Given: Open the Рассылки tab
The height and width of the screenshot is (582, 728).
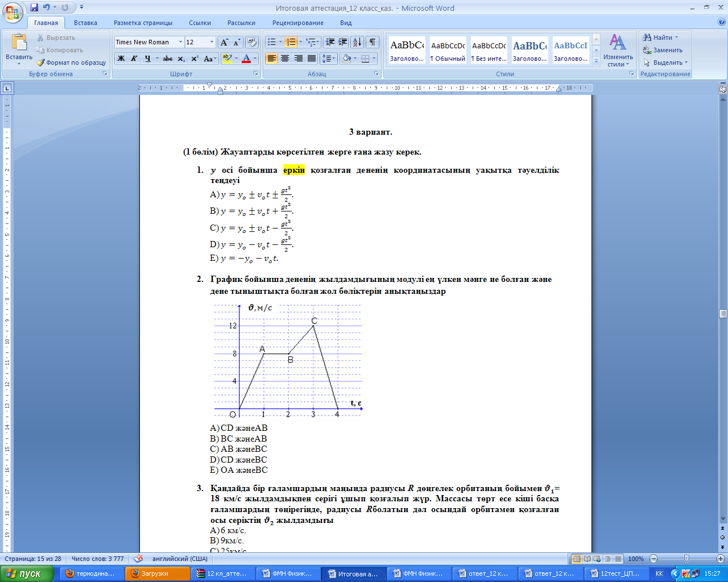Looking at the screenshot, I should click(241, 23).
